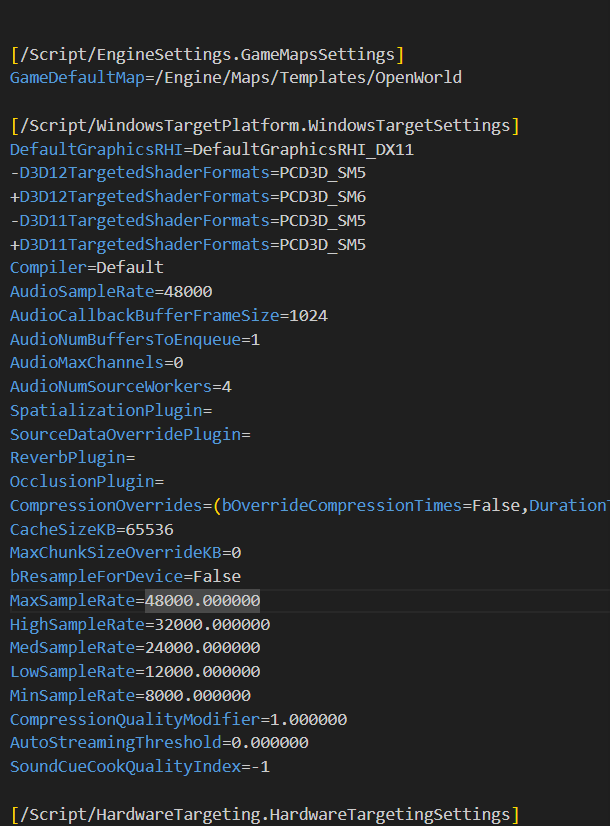
Task: Click the AutoStreamingThreshold=0.000000 line
Action: (x=160, y=743)
